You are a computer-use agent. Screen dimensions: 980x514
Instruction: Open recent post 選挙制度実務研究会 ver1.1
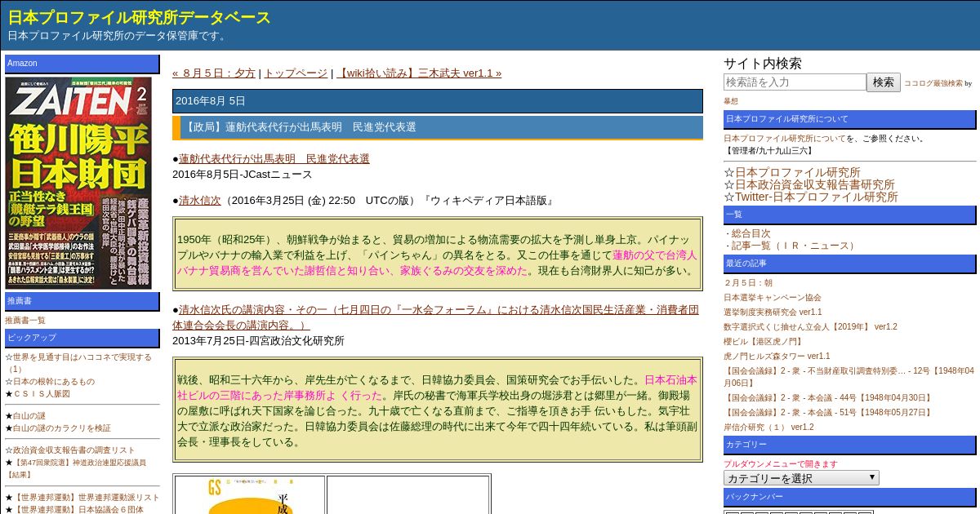click(x=773, y=312)
